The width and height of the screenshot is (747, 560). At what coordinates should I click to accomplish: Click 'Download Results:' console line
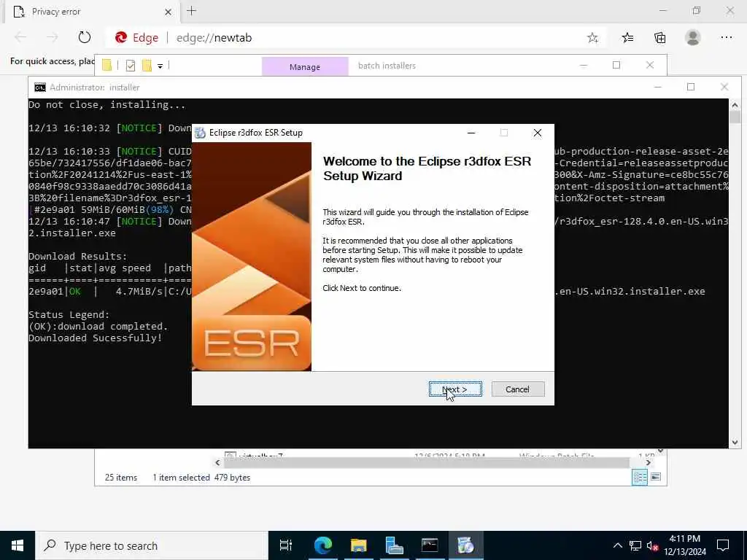77,256
